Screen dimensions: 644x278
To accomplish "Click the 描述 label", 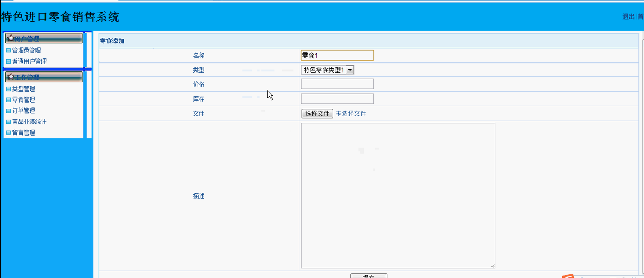I will click(x=199, y=196).
